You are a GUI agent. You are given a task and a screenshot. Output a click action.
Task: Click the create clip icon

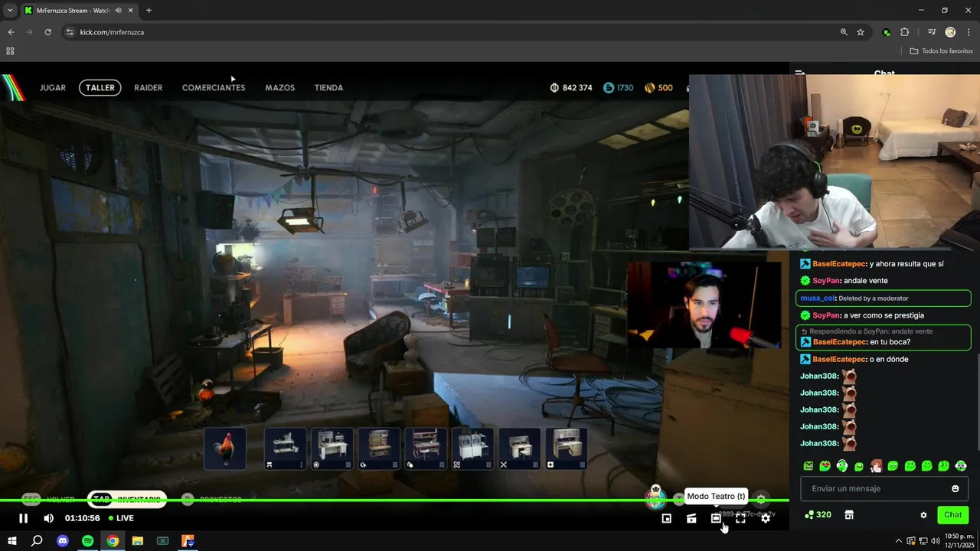tap(691, 518)
